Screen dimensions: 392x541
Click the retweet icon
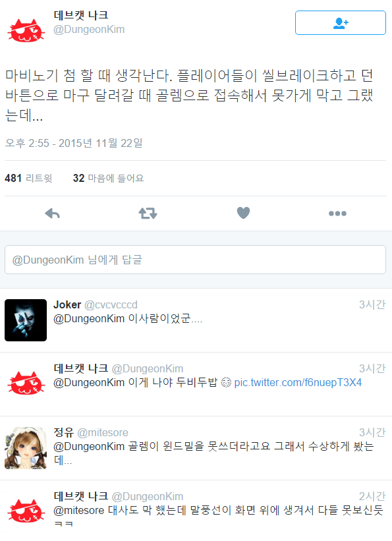148,214
